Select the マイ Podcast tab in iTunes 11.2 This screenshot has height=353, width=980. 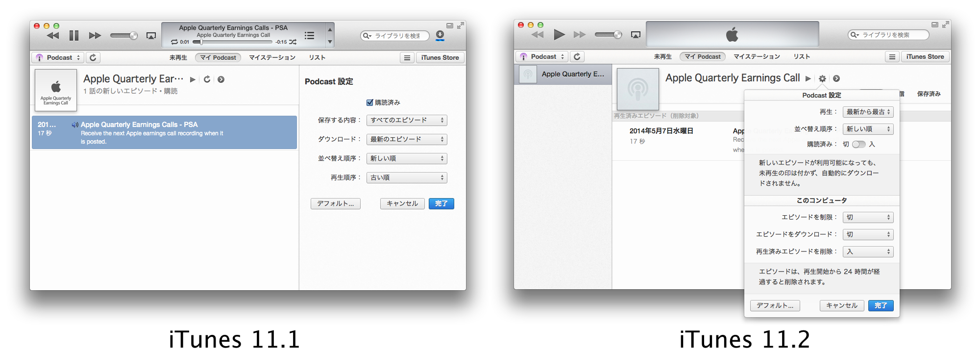(x=703, y=57)
